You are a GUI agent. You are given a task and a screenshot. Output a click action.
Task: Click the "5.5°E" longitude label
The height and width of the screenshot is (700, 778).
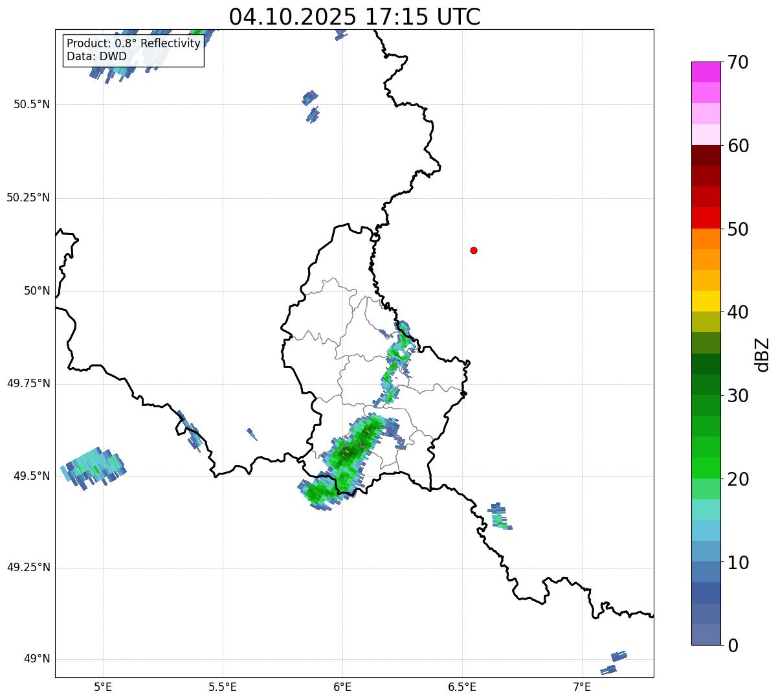(x=223, y=686)
